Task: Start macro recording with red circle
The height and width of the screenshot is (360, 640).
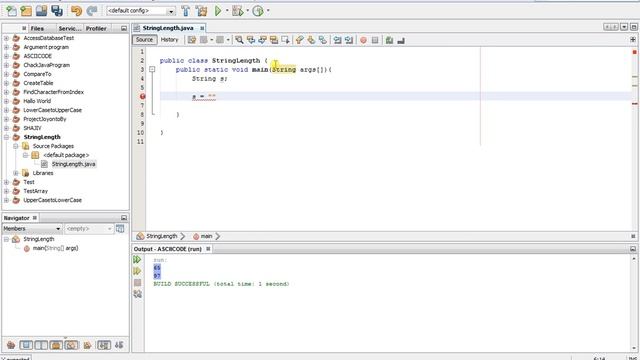Action: (363, 40)
